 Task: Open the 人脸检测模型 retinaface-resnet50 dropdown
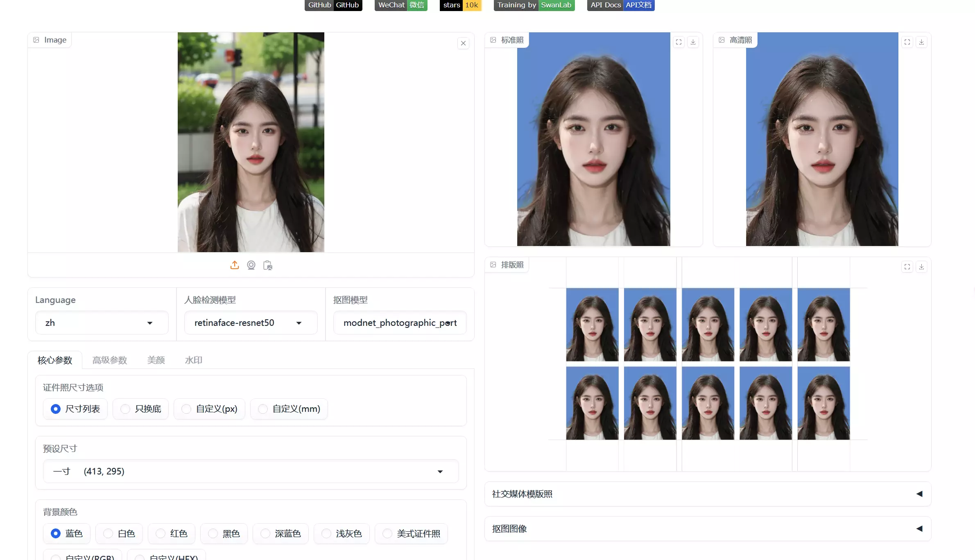point(251,323)
